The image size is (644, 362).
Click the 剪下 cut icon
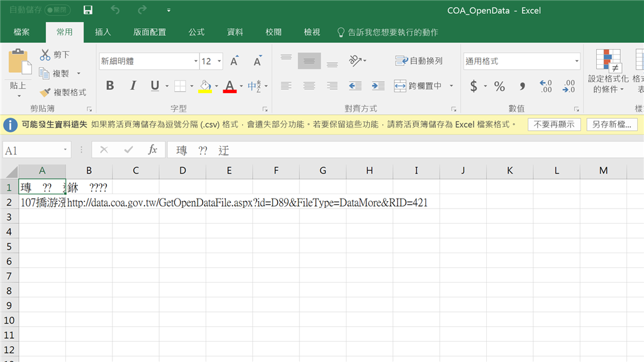[45, 54]
